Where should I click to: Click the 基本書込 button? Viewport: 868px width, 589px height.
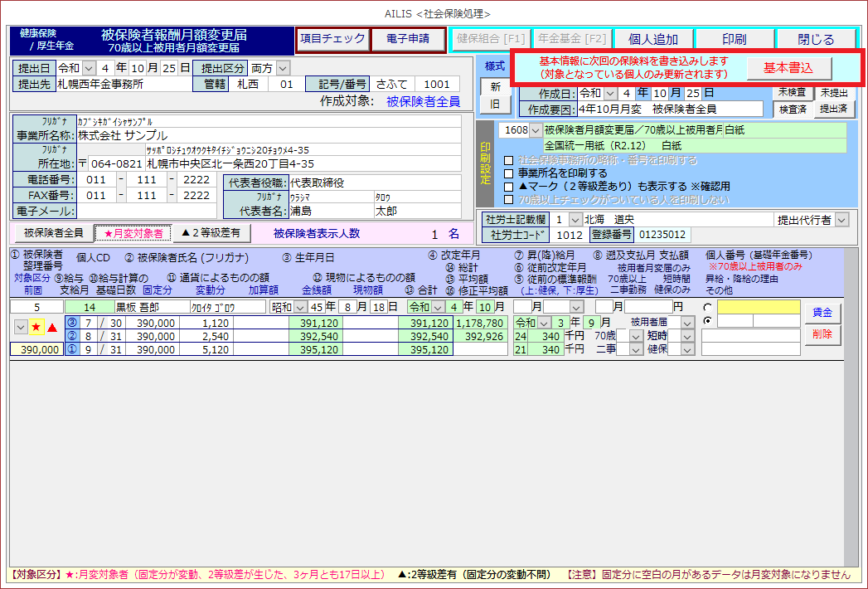pyautogui.click(x=788, y=68)
